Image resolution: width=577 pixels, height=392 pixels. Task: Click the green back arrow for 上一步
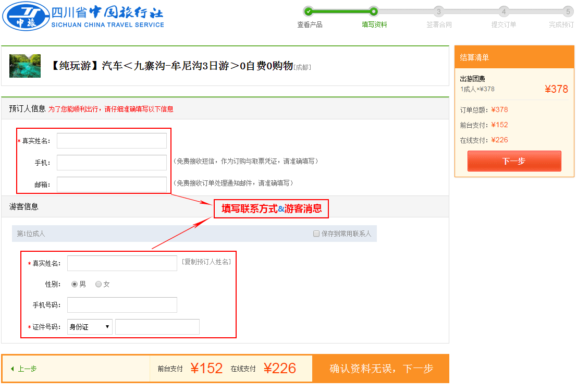[13, 369]
